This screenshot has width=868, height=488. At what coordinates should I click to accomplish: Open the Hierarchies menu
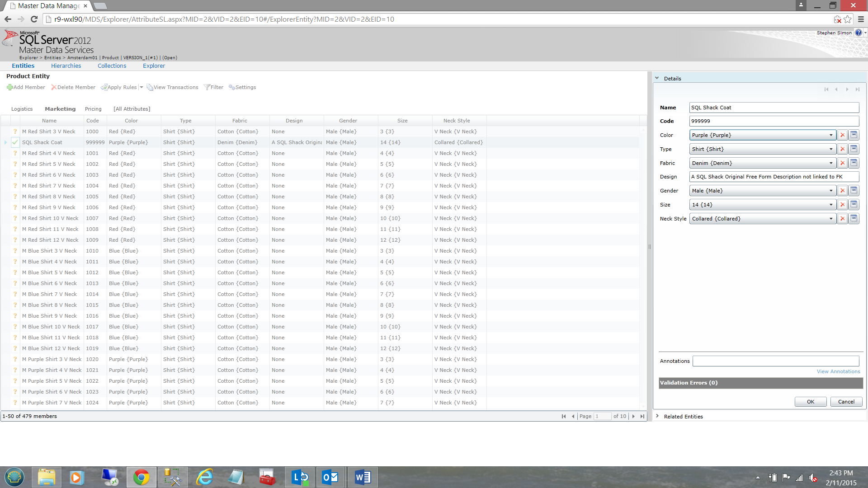[66, 66]
